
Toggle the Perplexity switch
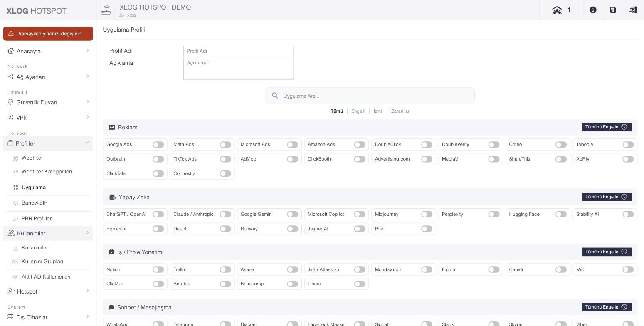click(x=494, y=215)
